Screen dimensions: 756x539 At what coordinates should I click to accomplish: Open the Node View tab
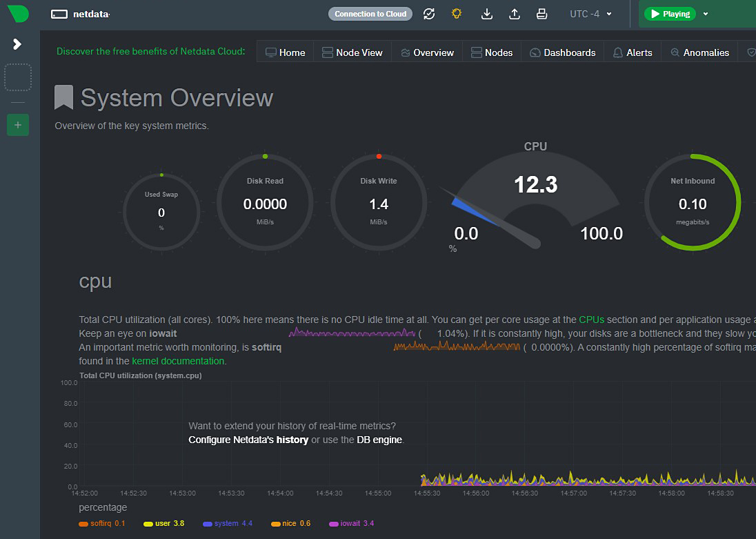[x=352, y=52]
